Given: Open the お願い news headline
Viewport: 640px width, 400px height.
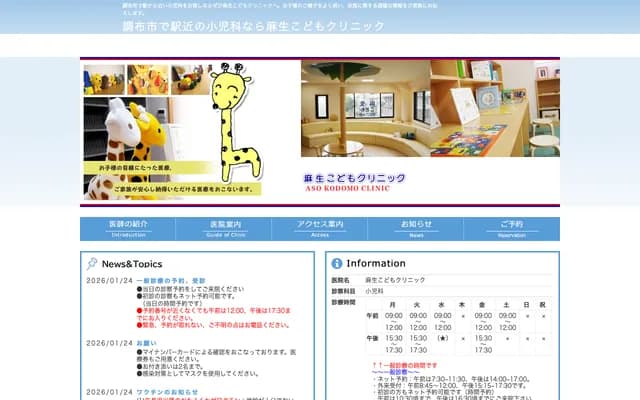Looking at the screenshot, I should point(147,343).
